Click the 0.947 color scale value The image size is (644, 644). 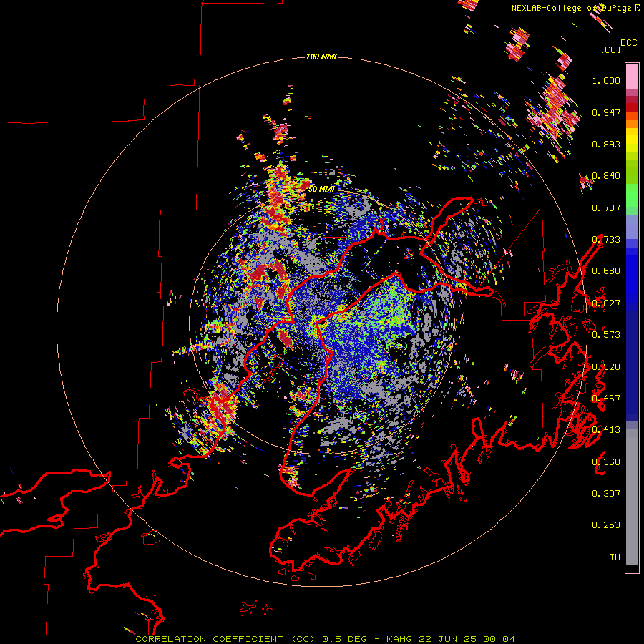[606, 112]
